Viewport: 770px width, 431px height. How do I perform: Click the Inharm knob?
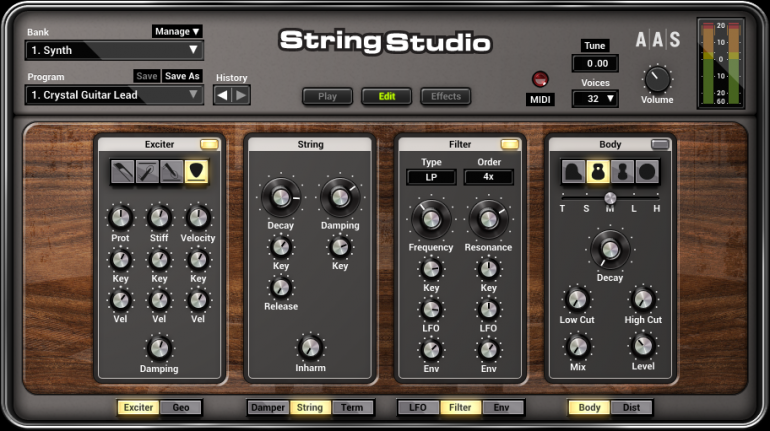[310, 348]
